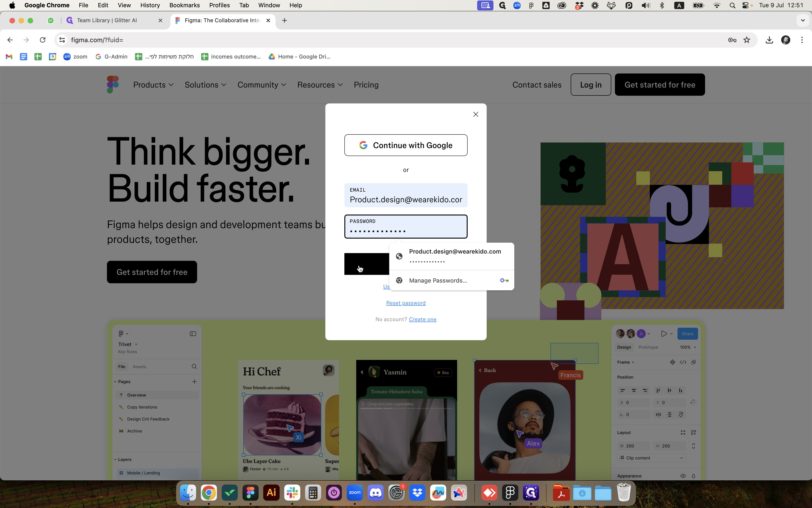
Task: Click the Google G icon in Continue with Google
Action: (363, 145)
